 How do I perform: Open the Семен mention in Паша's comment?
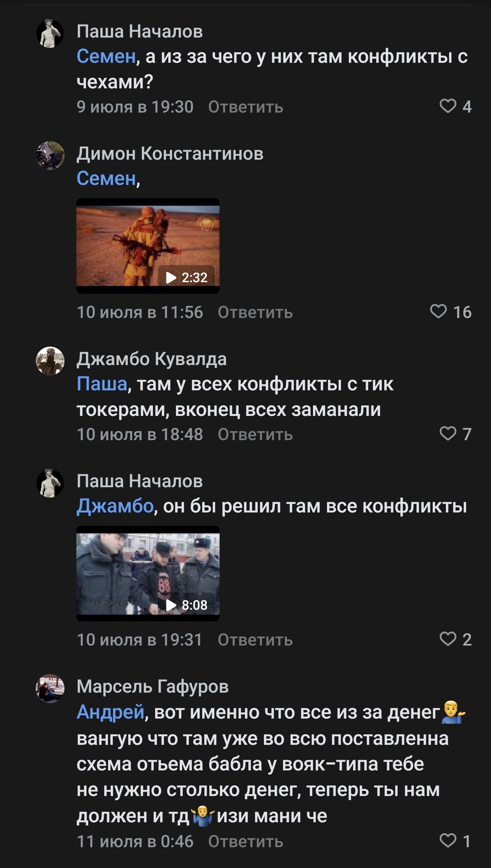pyautogui.click(x=106, y=56)
